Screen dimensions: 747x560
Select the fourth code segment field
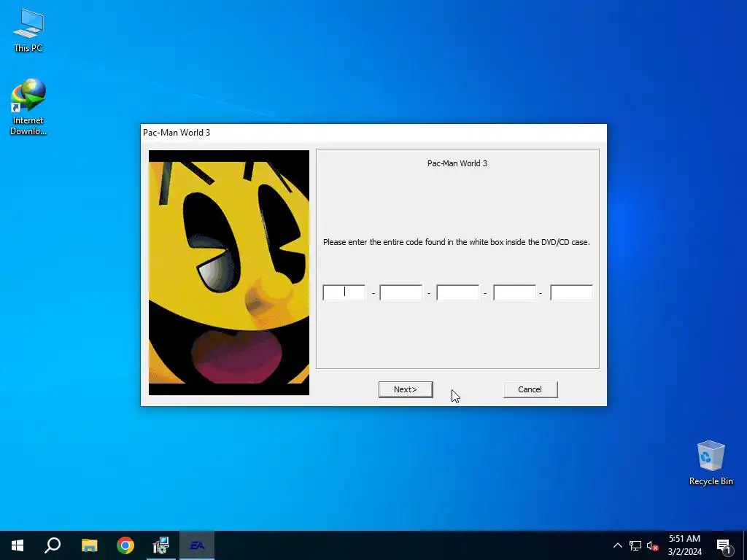[x=514, y=292]
